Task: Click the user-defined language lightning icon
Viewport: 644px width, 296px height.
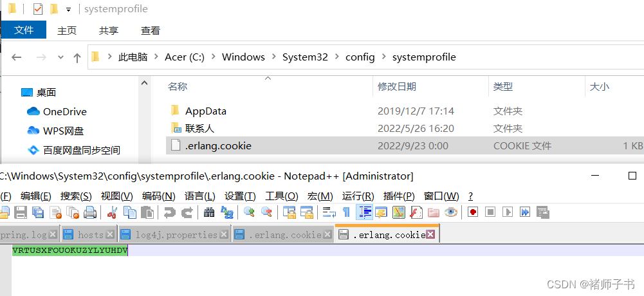Action: point(382,212)
